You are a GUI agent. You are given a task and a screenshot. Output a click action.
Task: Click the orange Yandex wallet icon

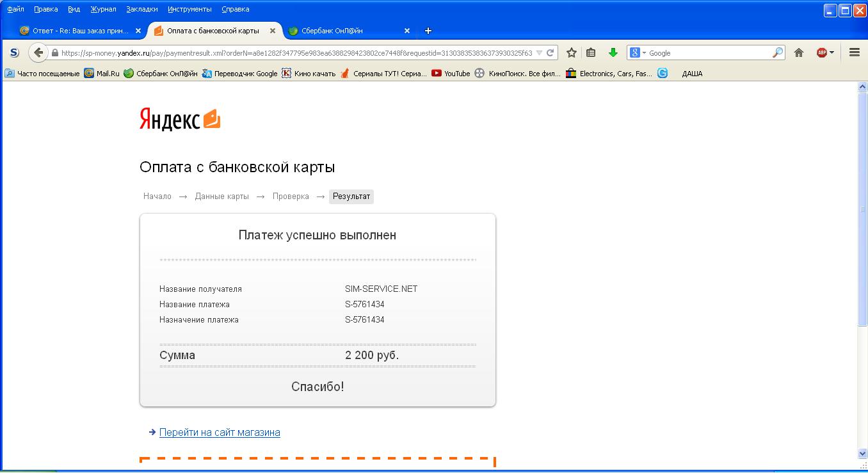pos(212,119)
